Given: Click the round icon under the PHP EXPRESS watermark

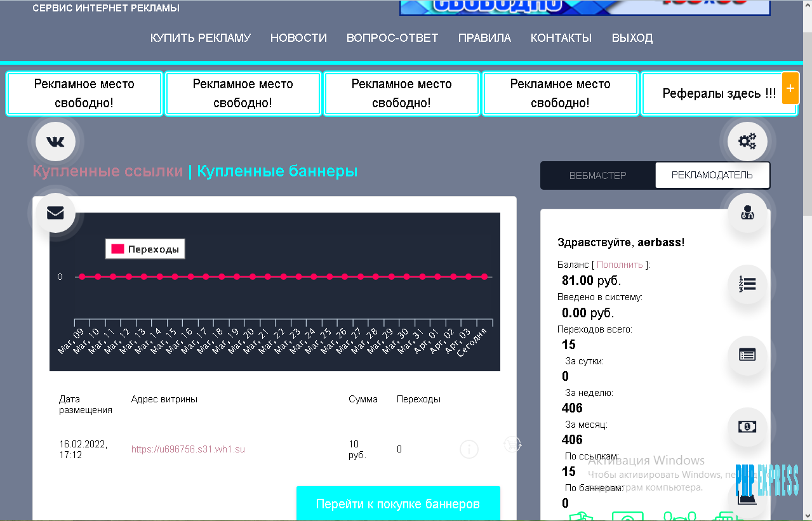Looking at the screenshot, I should coord(747,498).
